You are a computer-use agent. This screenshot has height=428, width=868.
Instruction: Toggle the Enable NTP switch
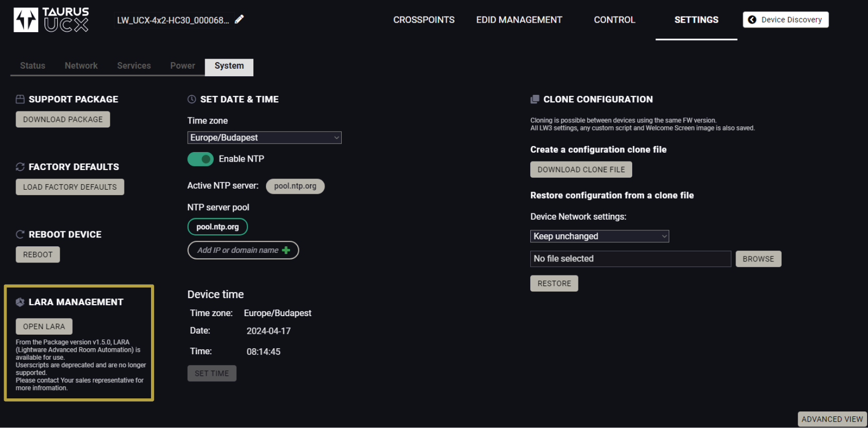(201, 159)
